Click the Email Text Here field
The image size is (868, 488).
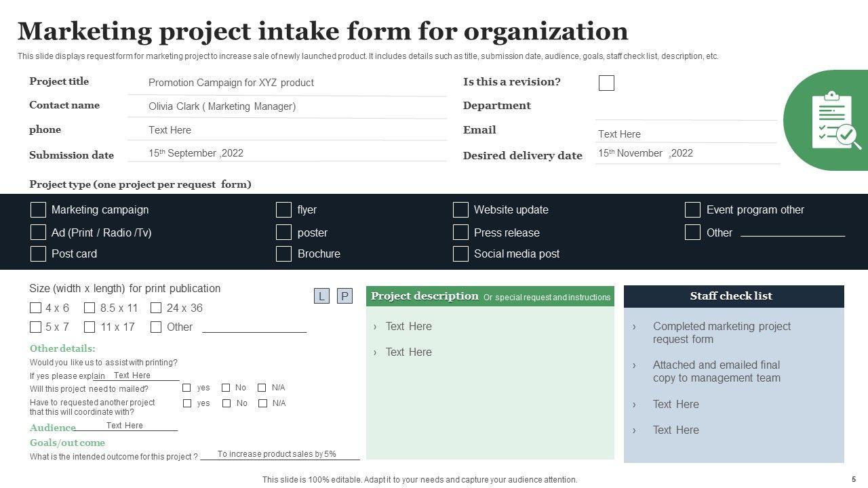click(685, 134)
